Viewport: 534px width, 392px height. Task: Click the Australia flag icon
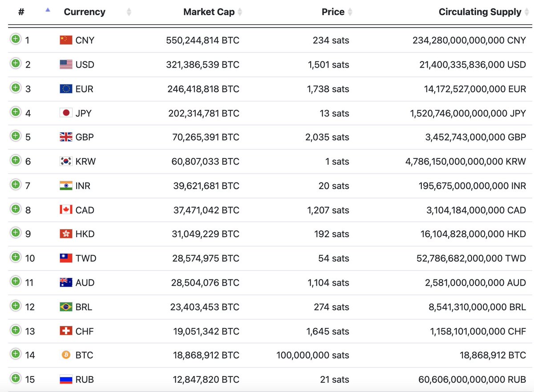click(66, 282)
